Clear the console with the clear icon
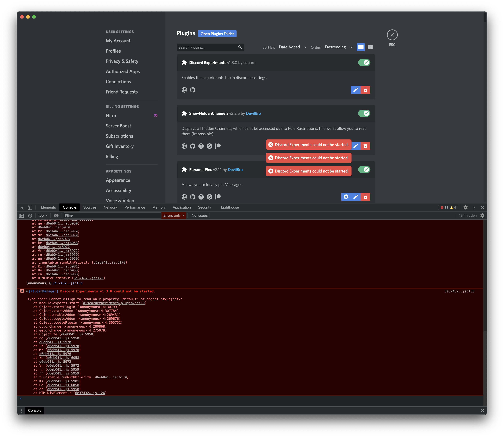This screenshot has width=504, height=437. coord(30,215)
